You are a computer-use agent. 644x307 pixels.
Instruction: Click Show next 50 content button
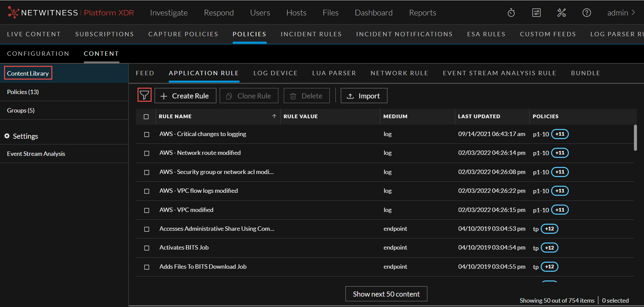386,294
